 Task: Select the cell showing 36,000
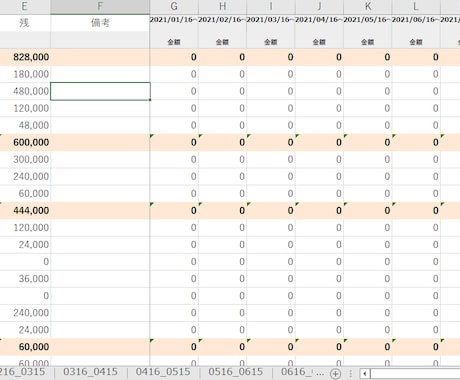click(x=25, y=279)
